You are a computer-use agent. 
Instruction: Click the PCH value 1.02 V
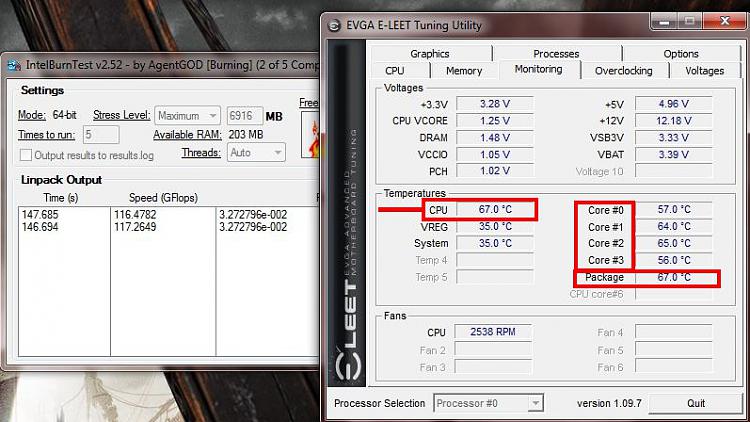(495, 171)
